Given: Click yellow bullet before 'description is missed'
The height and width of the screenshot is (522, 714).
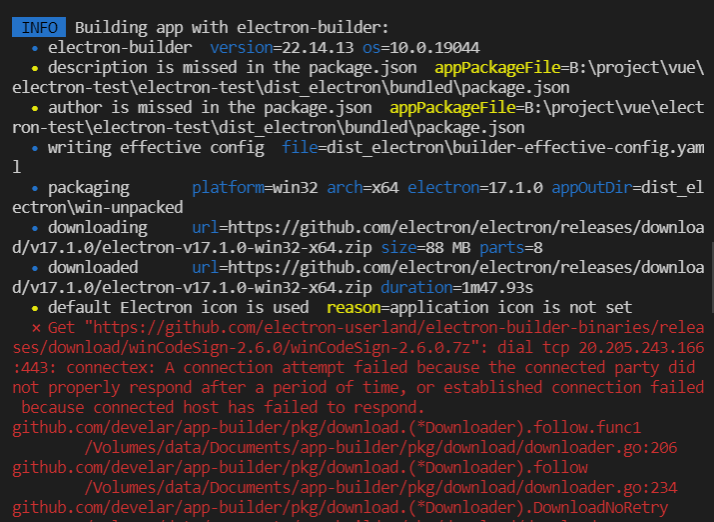Looking at the screenshot, I should (35, 68).
